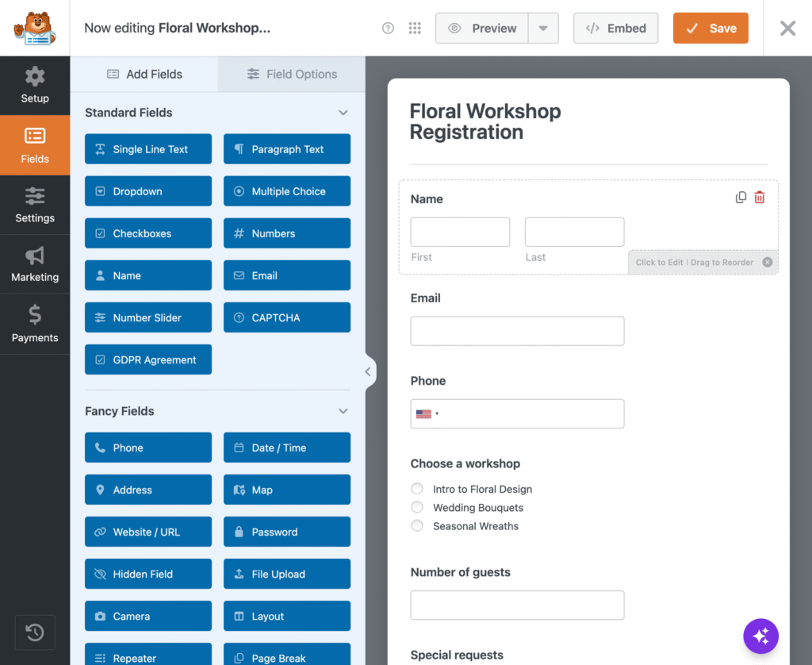Select the Wedding Bouquets option
The height and width of the screenshot is (665, 812).
point(417,507)
